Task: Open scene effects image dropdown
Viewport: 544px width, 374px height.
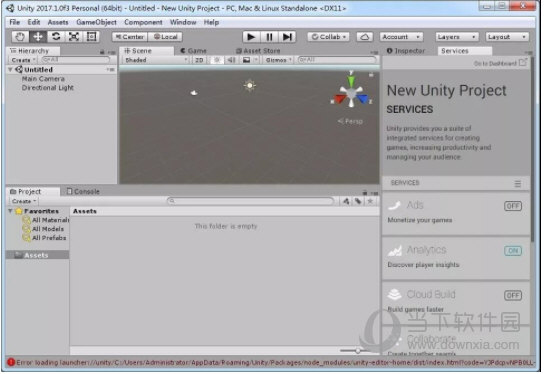Action: coord(250,60)
